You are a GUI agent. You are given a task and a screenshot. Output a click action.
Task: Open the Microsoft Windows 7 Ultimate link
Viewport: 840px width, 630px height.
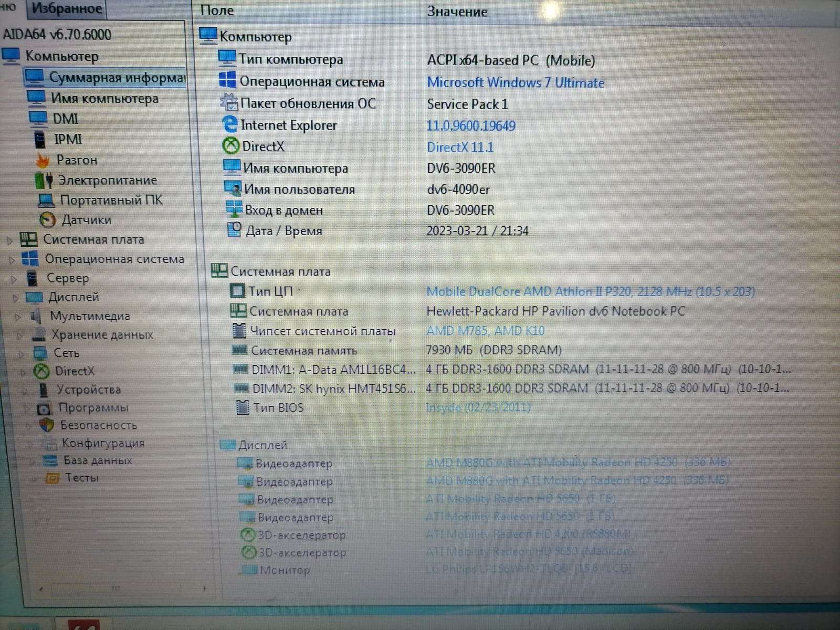pos(516,82)
